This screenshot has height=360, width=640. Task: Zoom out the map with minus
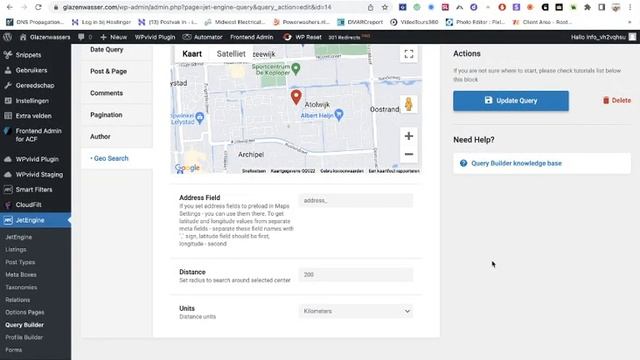[x=409, y=154]
